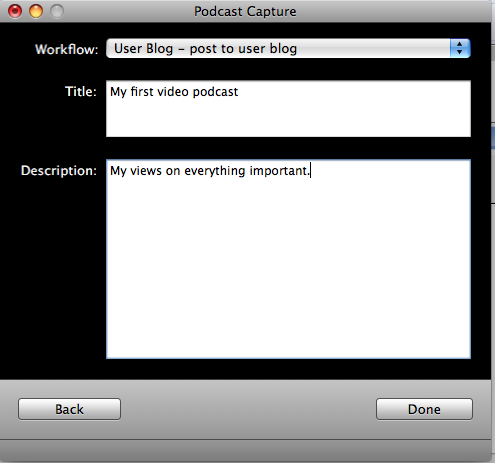Close the Podcast Capture window

click(15, 11)
